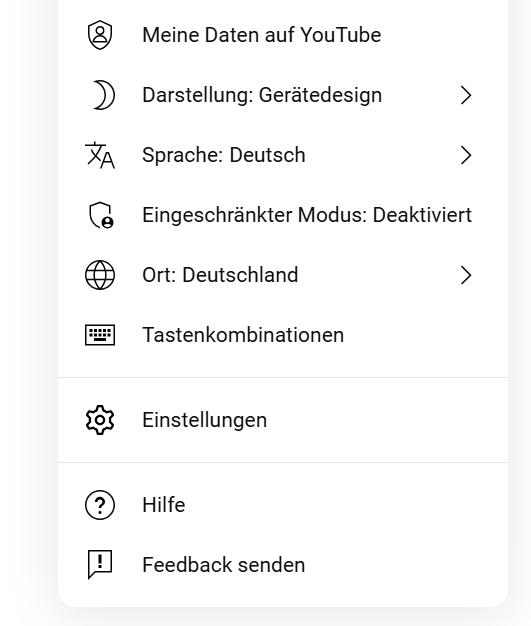The height and width of the screenshot is (626, 531).
Task: Click the question mark help icon
Action: [100, 505]
